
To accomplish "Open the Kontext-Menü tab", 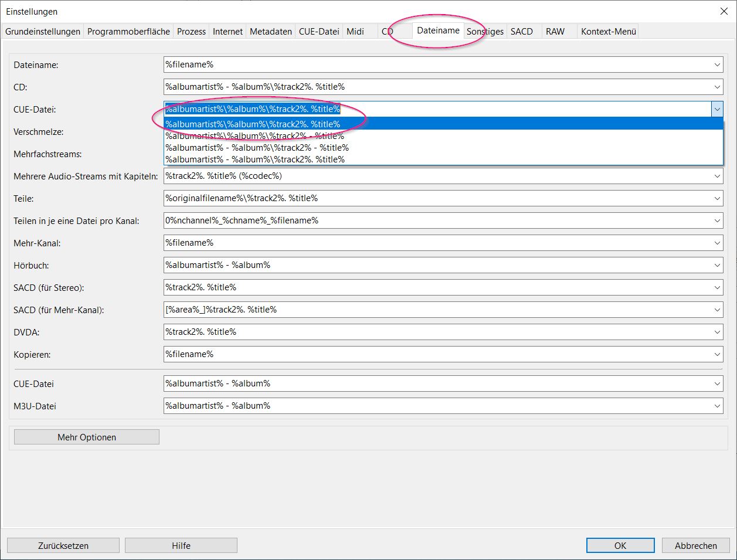I will coord(608,32).
